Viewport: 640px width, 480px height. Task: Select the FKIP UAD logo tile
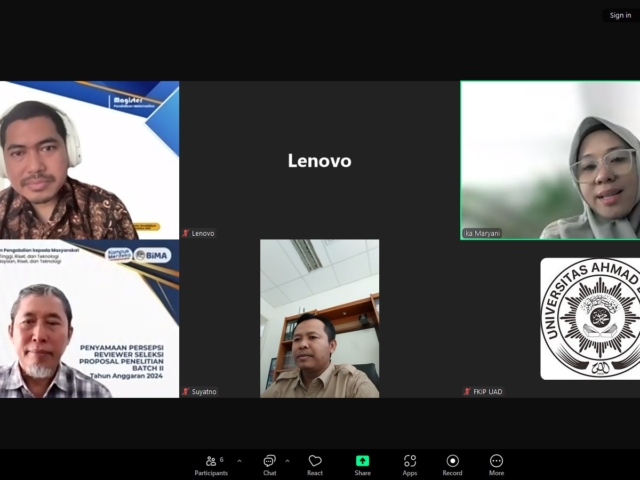point(550,318)
